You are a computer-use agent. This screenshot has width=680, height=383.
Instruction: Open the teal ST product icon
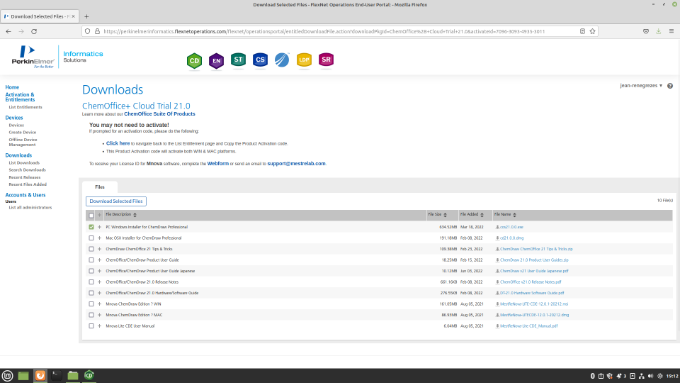coord(238,60)
